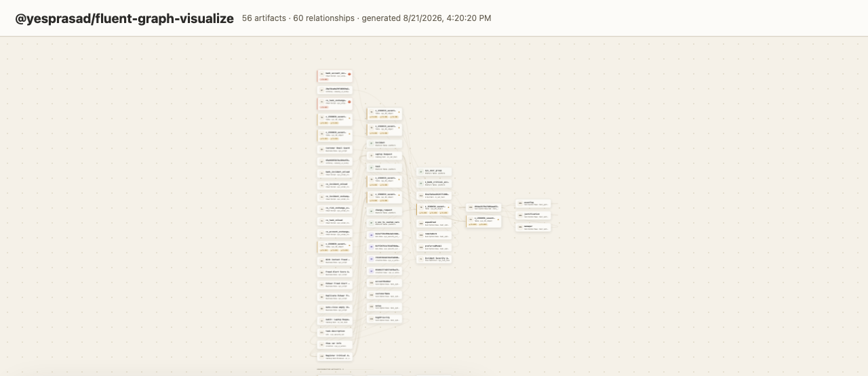Click the Customer Email Guard node

pos(335,149)
